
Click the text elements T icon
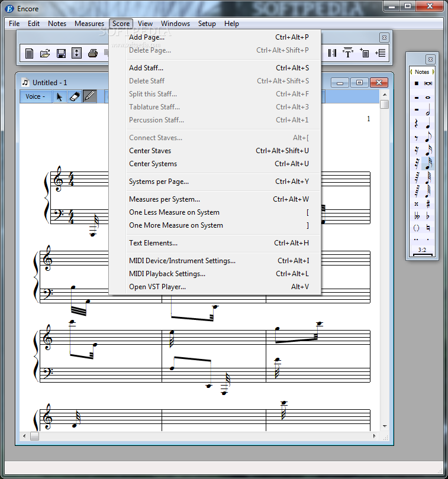coord(348,53)
